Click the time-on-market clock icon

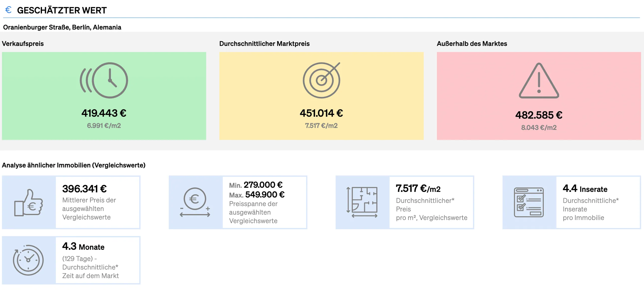coord(28,260)
